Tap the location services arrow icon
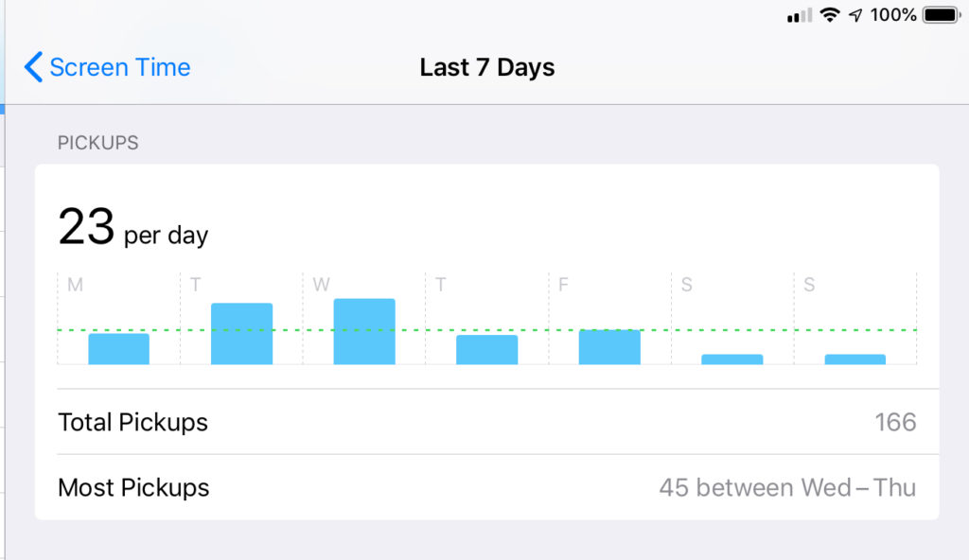 [855, 15]
